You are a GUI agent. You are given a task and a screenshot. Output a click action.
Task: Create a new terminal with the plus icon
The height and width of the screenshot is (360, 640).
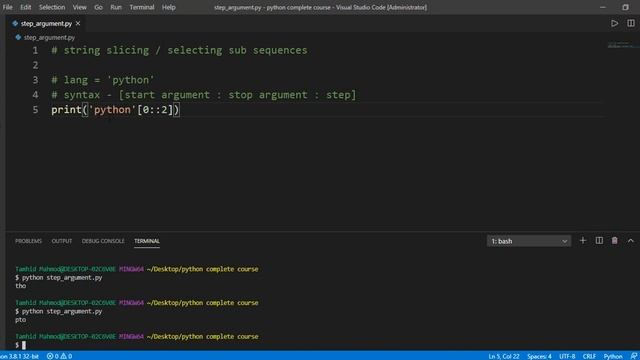coord(583,241)
